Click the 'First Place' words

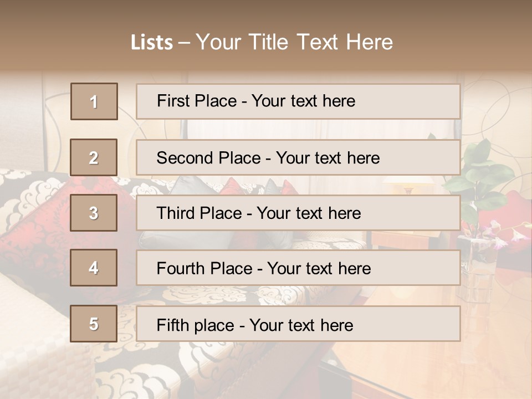pos(197,101)
